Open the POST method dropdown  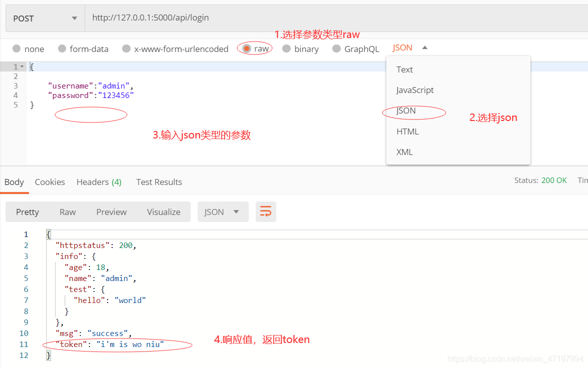click(45, 18)
